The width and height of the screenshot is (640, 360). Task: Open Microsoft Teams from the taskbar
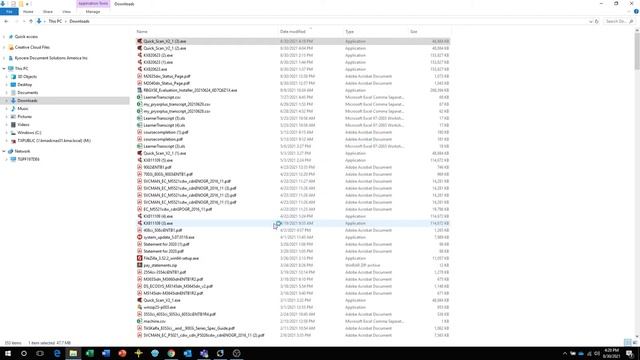[x=204, y=353]
